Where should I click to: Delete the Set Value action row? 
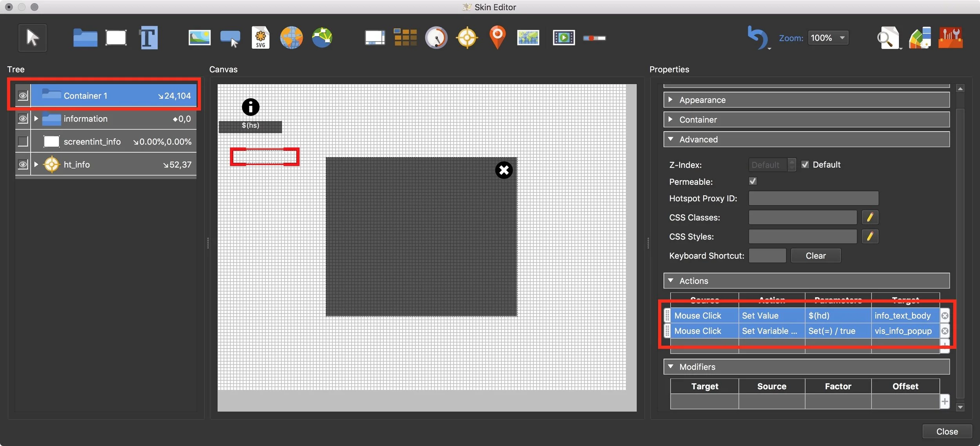945,316
